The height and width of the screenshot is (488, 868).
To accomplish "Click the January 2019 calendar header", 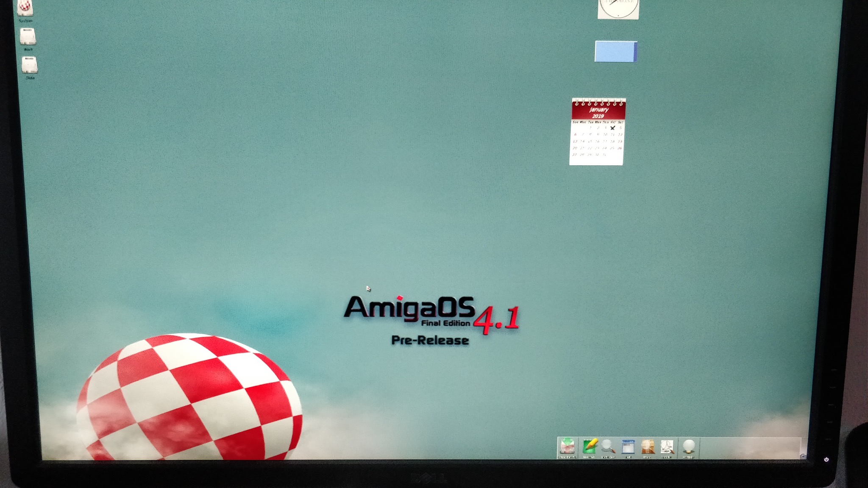I will point(598,112).
